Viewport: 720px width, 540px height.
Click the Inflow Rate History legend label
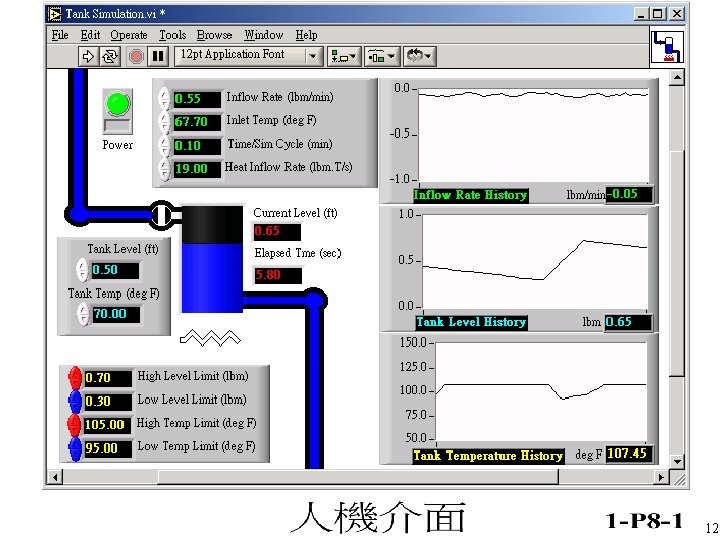(470, 195)
